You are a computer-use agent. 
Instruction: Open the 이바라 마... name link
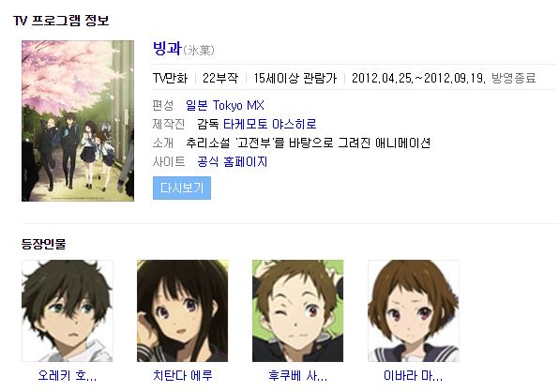(414, 375)
